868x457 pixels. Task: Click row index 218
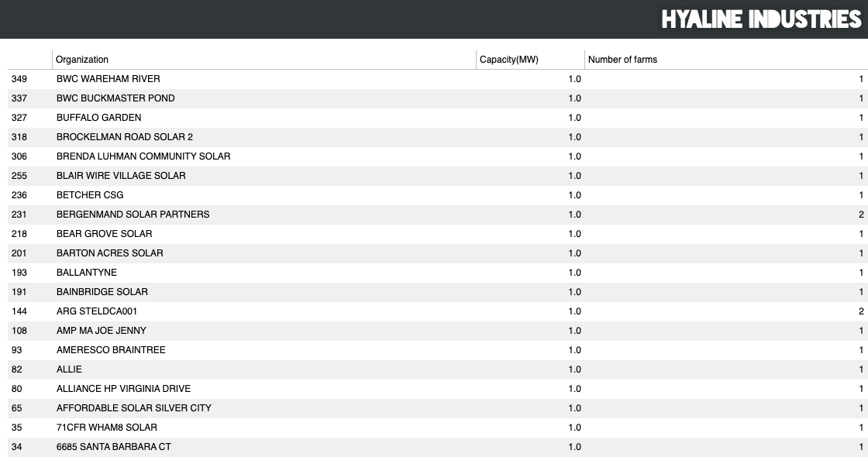tap(19, 234)
